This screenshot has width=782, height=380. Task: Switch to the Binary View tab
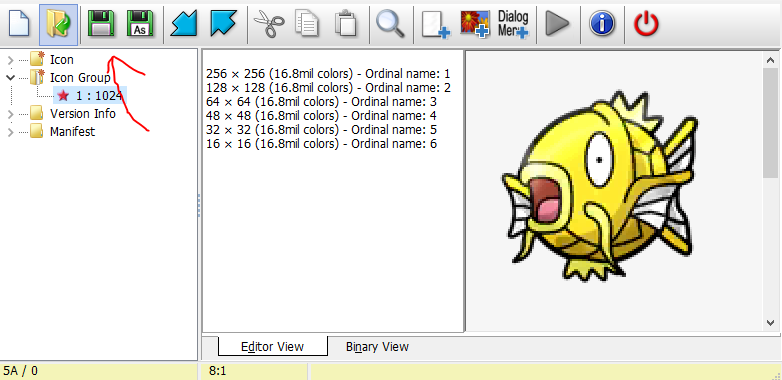point(377,347)
